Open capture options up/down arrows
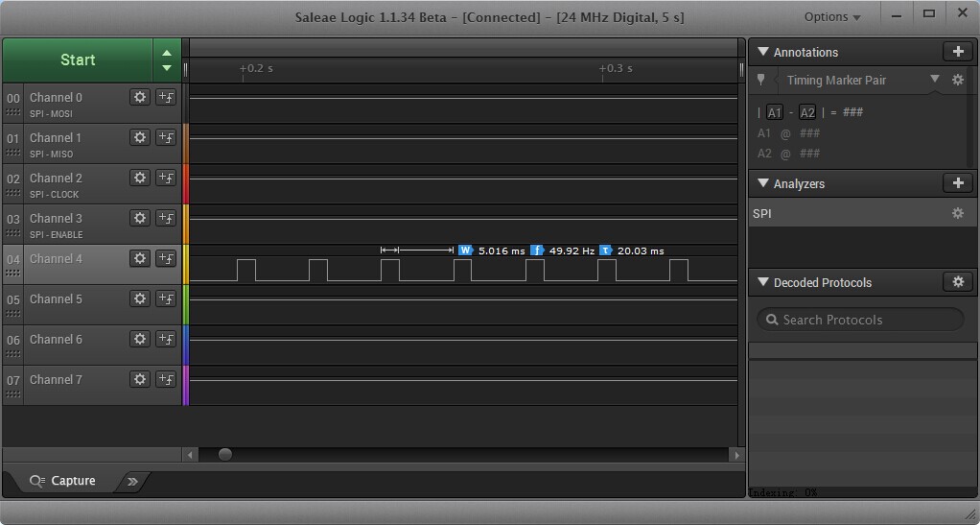The image size is (980, 525). [167, 60]
